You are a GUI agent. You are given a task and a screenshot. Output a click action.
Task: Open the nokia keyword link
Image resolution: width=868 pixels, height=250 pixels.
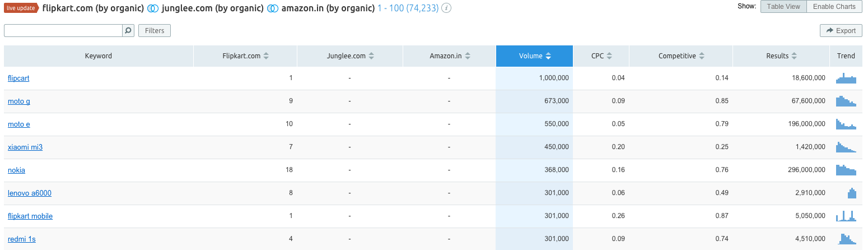tap(16, 170)
